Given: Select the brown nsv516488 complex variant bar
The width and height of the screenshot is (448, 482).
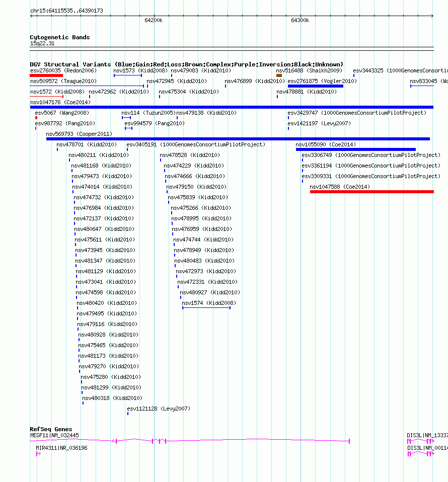Looking at the screenshot, I should [279, 75].
